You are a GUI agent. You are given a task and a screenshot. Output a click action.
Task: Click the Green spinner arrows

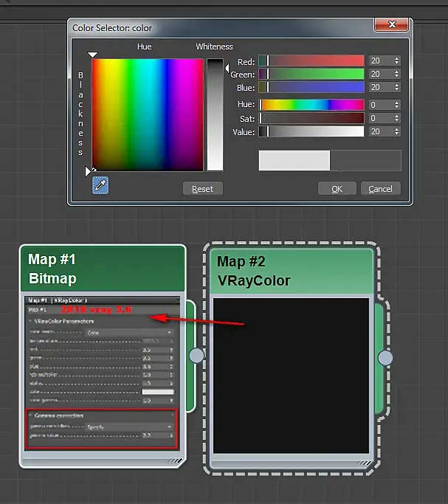tap(396, 74)
